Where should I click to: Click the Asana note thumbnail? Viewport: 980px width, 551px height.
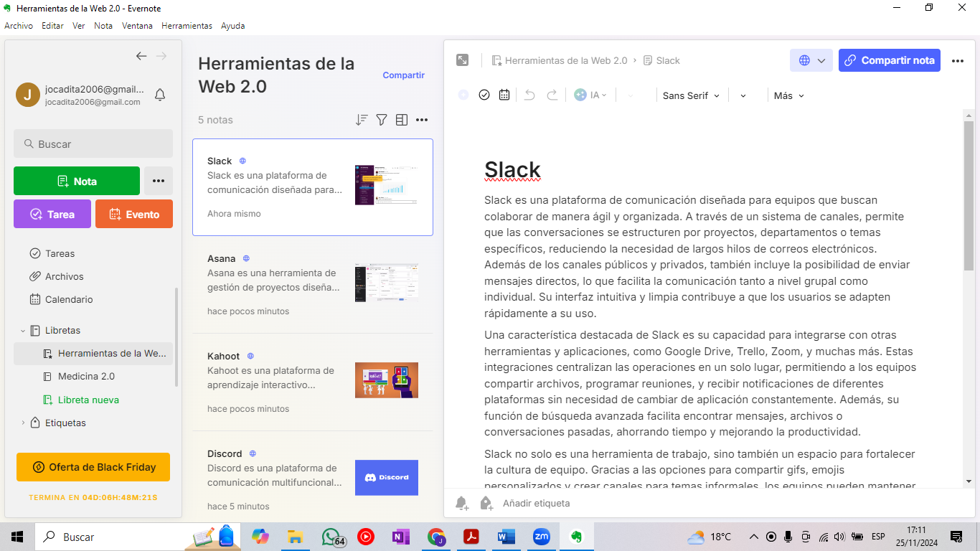(387, 283)
